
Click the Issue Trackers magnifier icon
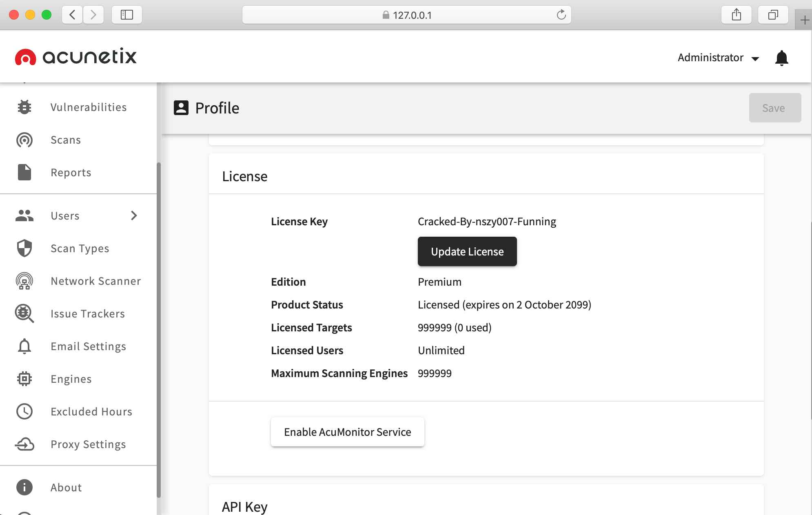pos(24,313)
